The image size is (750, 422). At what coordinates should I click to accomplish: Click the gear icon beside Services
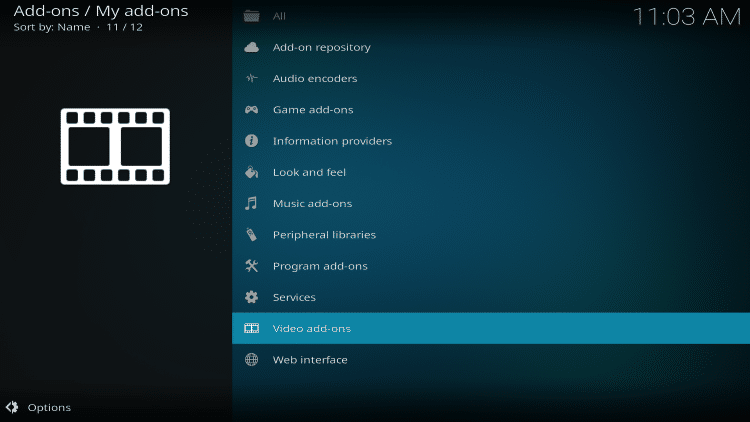click(x=252, y=297)
